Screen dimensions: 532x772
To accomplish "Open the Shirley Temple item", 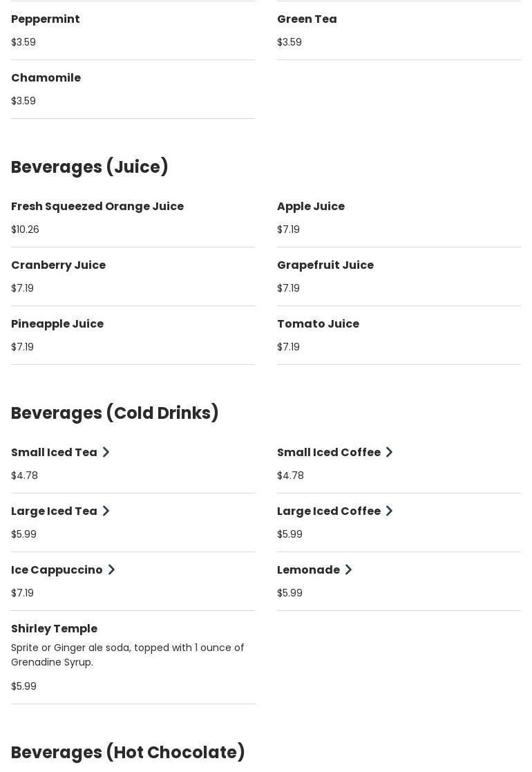I will [54, 628].
